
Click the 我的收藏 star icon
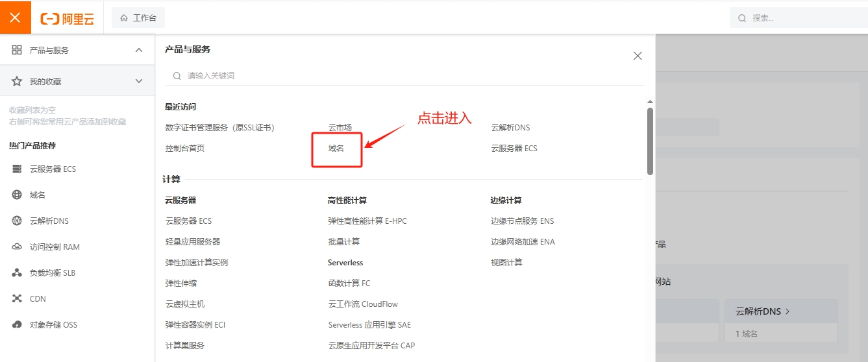pyautogui.click(x=17, y=81)
